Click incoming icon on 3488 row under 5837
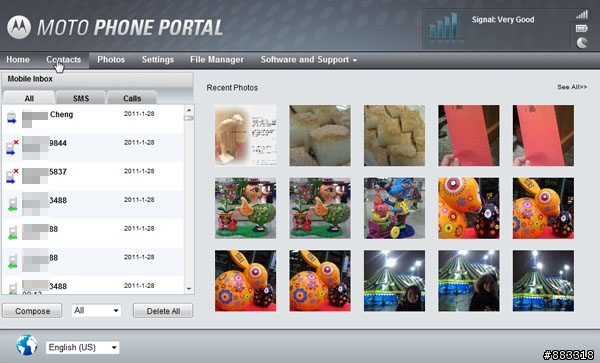 (12, 204)
